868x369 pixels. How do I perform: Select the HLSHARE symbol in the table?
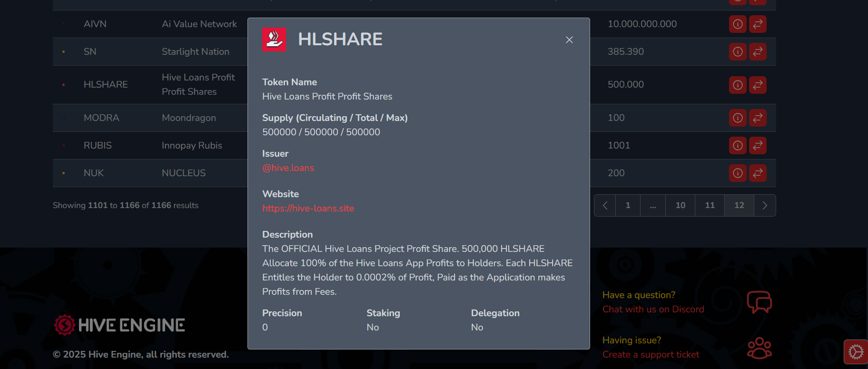tap(106, 84)
